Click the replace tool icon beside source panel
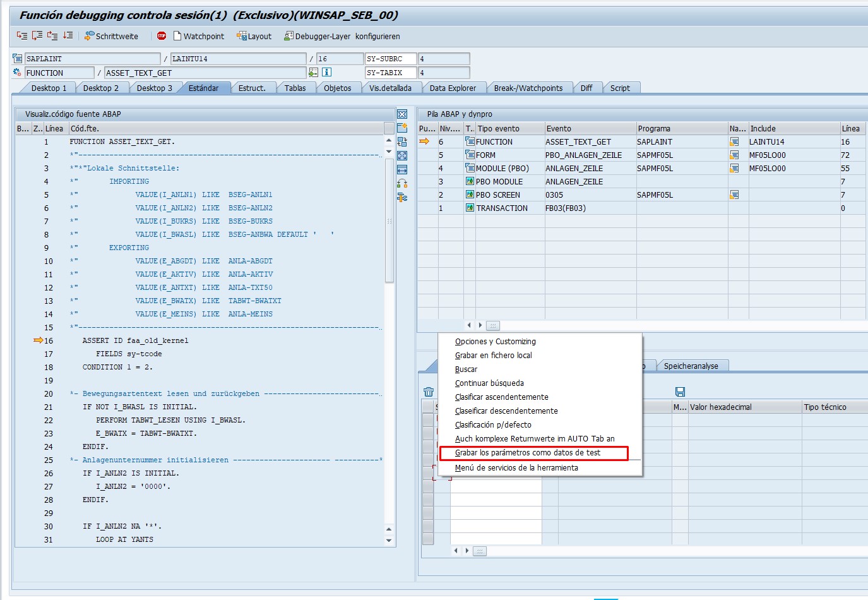The image size is (868, 600). (x=402, y=141)
